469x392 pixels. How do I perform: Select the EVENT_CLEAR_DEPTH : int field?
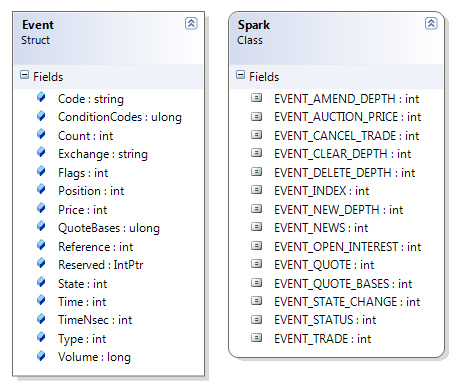click(x=343, y=154)
